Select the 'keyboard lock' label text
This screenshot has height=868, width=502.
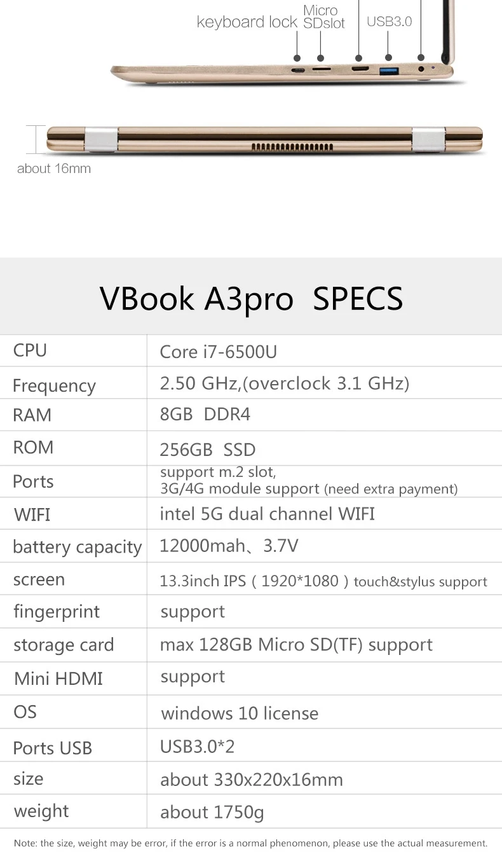point(247,22)
